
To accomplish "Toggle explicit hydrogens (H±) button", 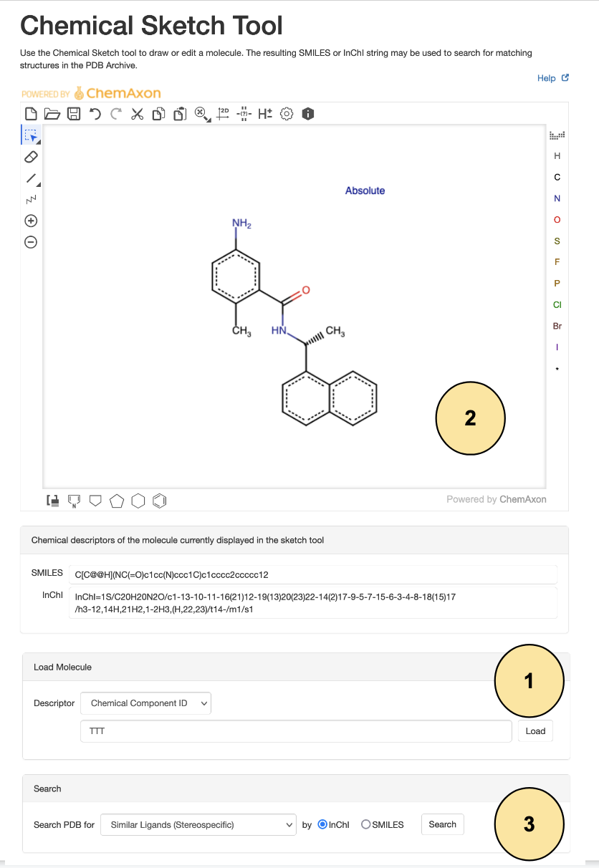I will click(x=265, y=114).
